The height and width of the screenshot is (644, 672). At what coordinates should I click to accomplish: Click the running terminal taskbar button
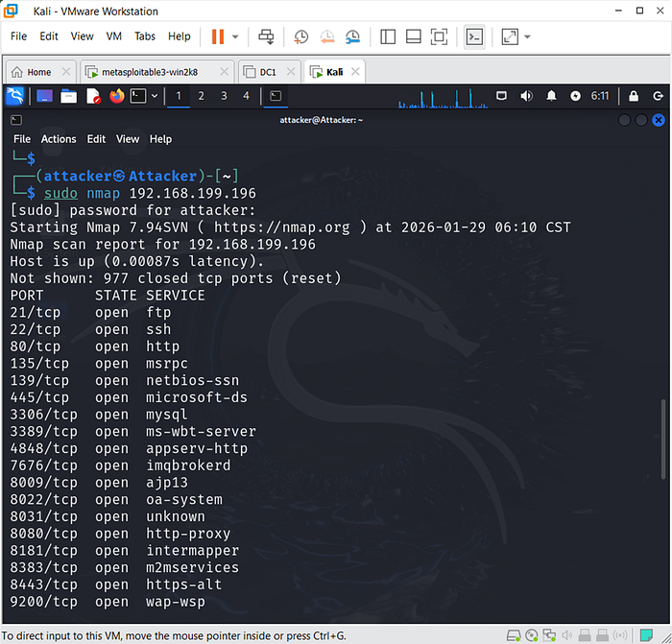point(276,96)
